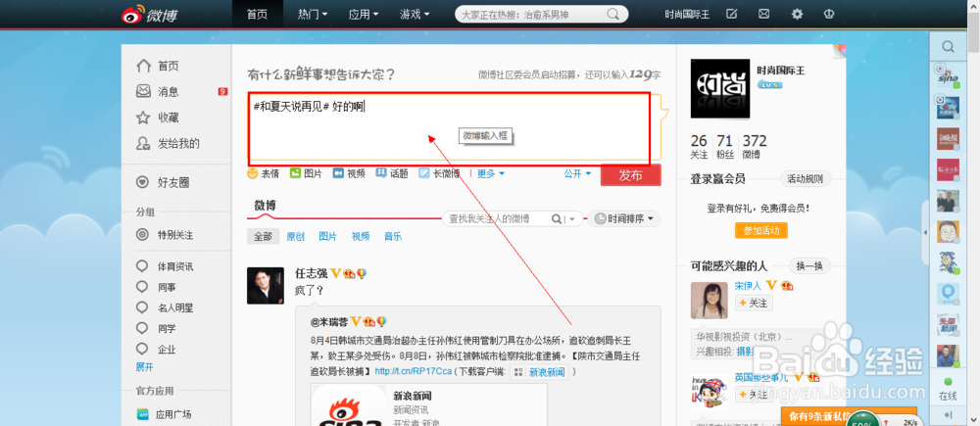Open 特别关注 special follow group
This screenshot has width=980, height=426.
click(x=165, y=235)
